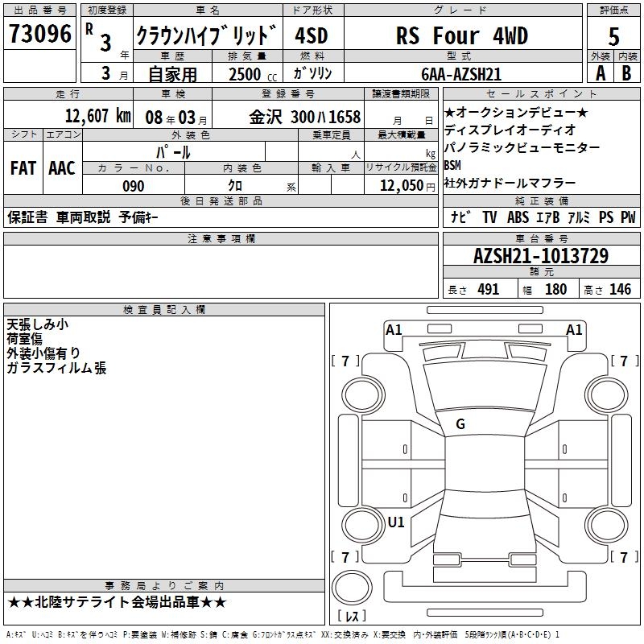The height and width of the screenshot is (644, 644).
Task: Click the セールスポイント header
Action: tap(541, 93)
